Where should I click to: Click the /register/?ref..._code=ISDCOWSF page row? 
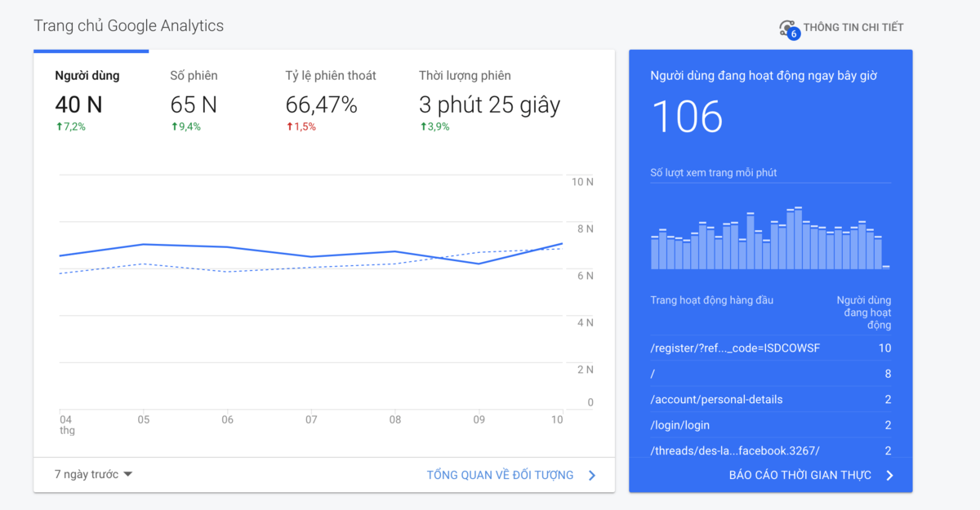pos(771,348)
